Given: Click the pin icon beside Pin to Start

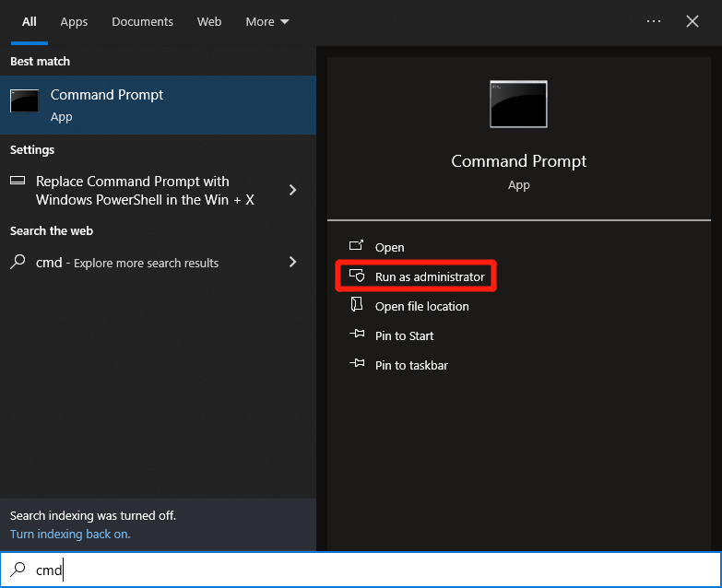Looking at the screenshot, I should click(x=357, y=334).
